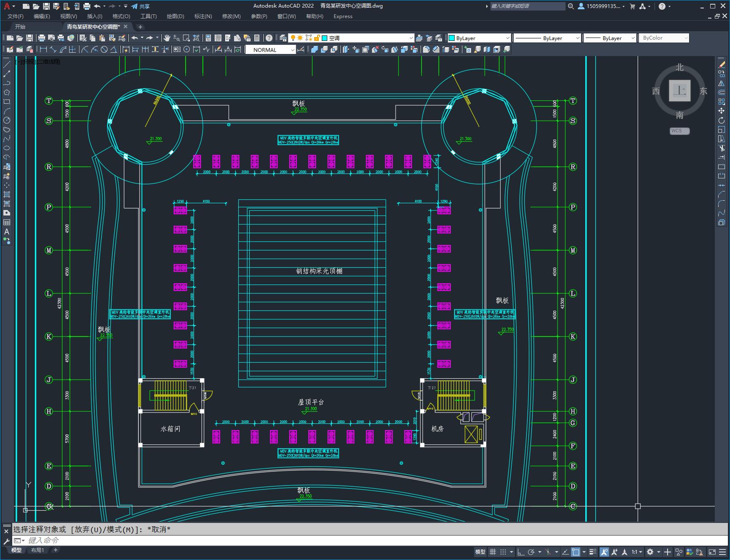Image resolution: width=730 pixels, height=560 pixels.
Task: Select the Angular dimension tool
Action: 113,50
